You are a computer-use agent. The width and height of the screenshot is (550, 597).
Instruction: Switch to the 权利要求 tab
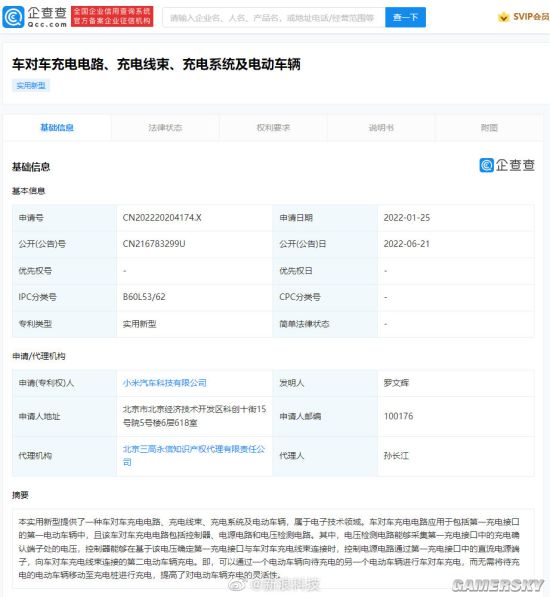[x=273, y=128]
